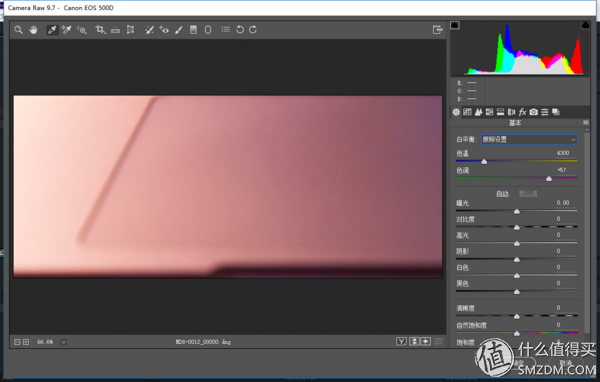Click the save image export icon
Image resolution: width=600 pixels, height=382 pixels.
437,30
